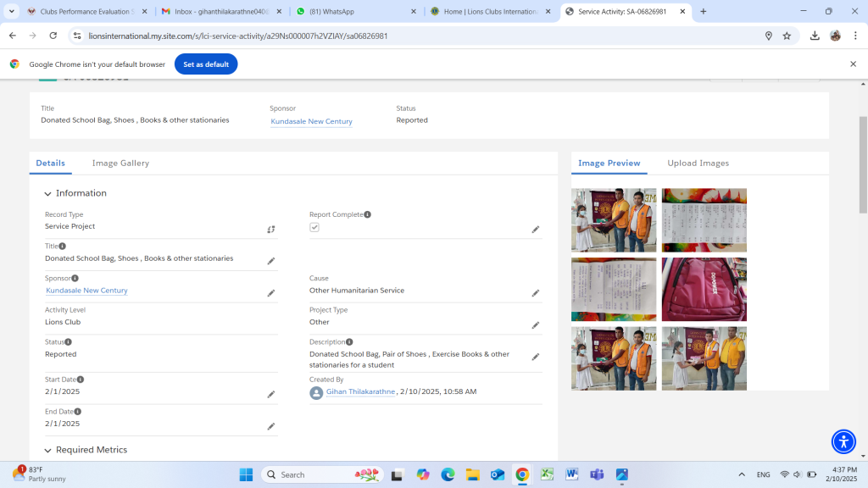868x488 pixels.
Task: Show info tooltip next to Sponsor label
Action: coord(75,278)
